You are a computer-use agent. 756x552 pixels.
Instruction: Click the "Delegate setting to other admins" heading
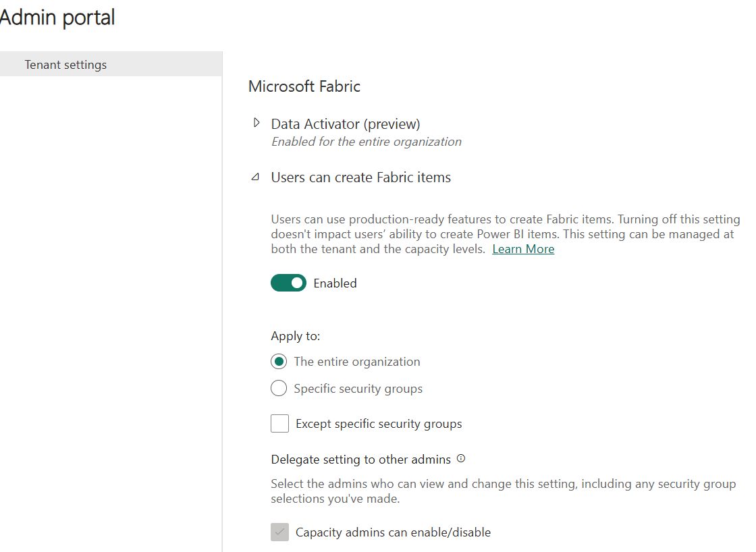point(360,460)
